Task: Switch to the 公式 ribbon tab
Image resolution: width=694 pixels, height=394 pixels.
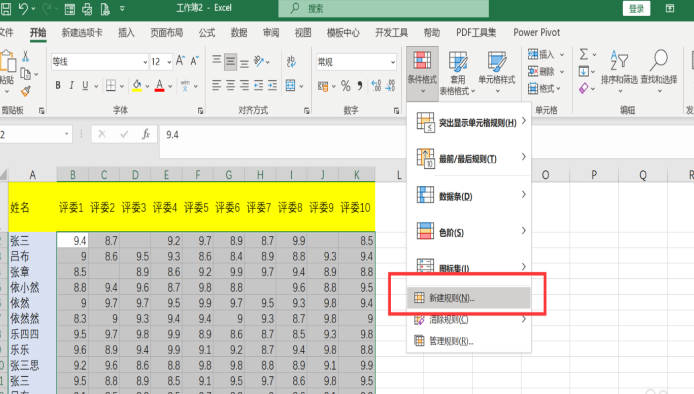Action: (207, 32)
